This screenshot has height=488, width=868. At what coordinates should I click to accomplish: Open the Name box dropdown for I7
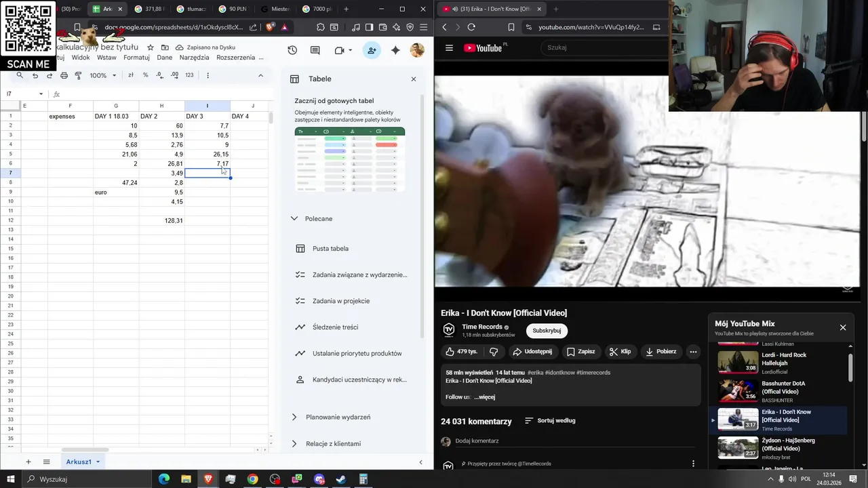click(x=41, y=94)
